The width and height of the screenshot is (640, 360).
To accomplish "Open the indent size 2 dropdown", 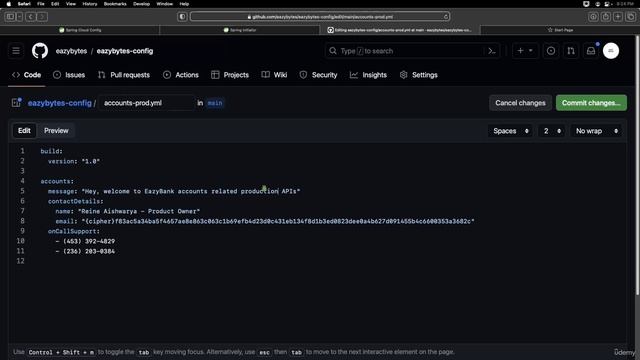I will point(551,131).
